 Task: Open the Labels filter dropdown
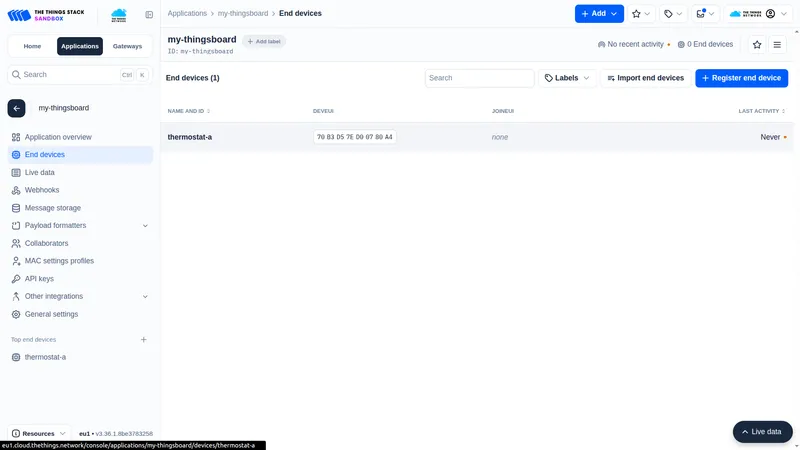(x=567, y=78)
